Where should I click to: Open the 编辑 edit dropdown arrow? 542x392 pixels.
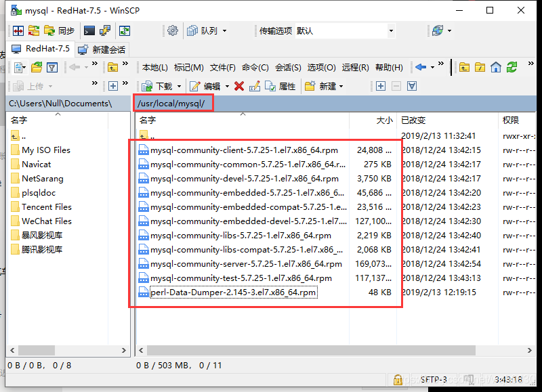click(x=227, y=87)
